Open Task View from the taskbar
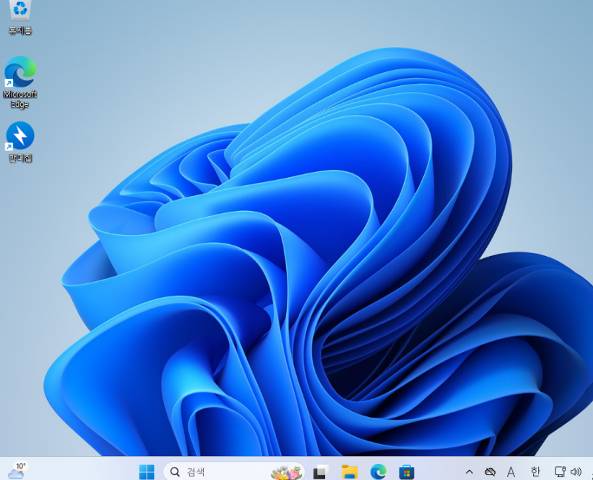 pyautogui.click(x=320, y=472)
